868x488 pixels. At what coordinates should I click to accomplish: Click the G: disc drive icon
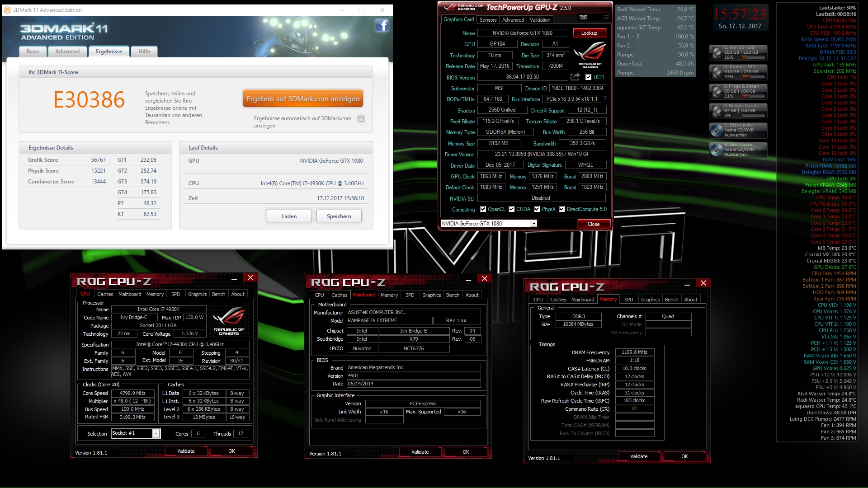(x=717, y=131)
